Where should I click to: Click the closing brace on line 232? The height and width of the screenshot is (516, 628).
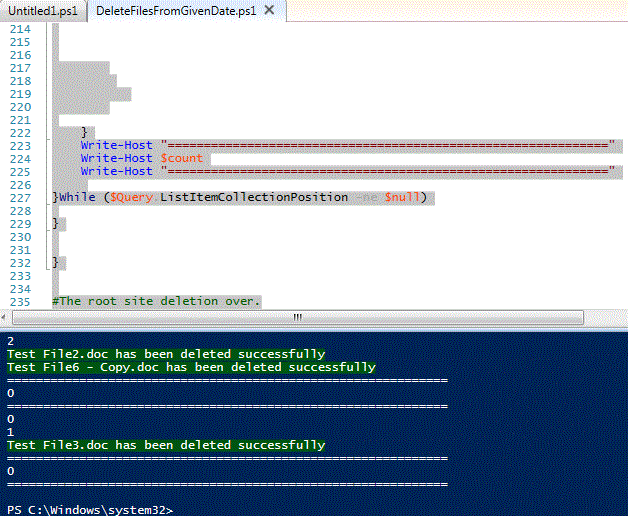click(56, 262)
